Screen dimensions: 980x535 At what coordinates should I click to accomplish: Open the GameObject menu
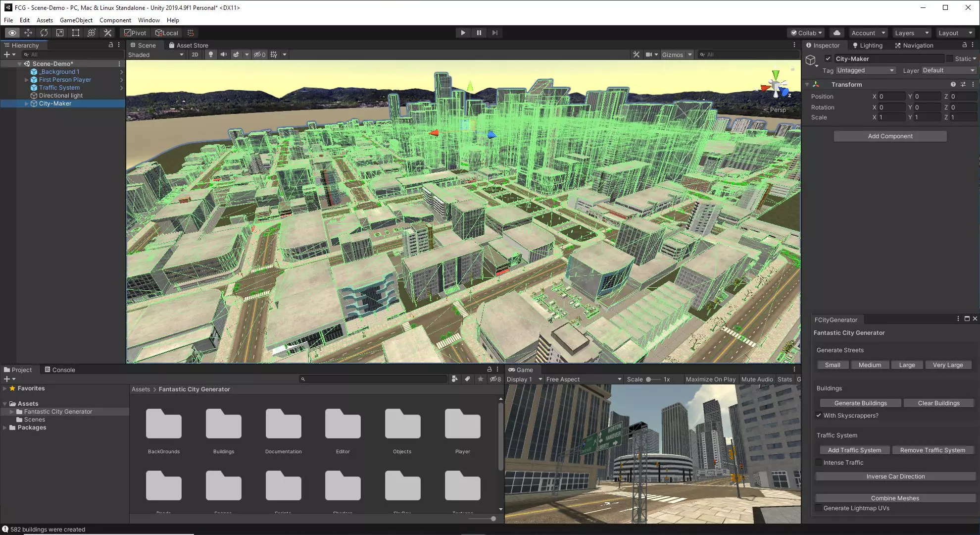pyautogui.click(x=76, y=20)
